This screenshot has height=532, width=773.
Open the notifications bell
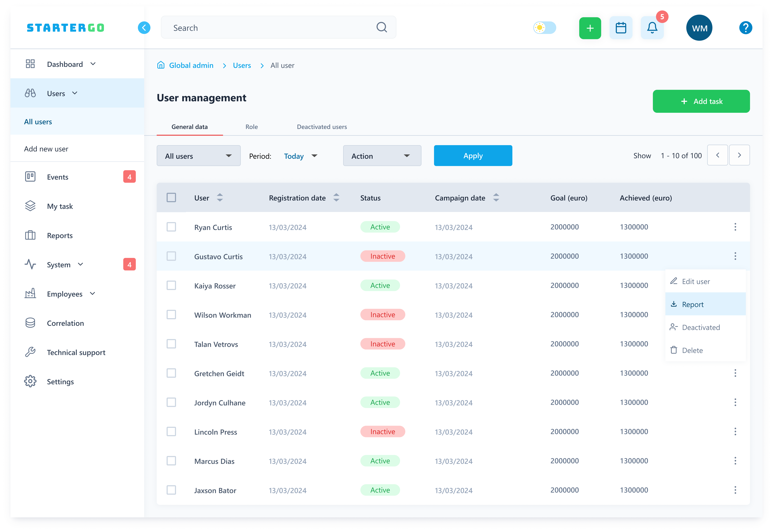(652, 28)
